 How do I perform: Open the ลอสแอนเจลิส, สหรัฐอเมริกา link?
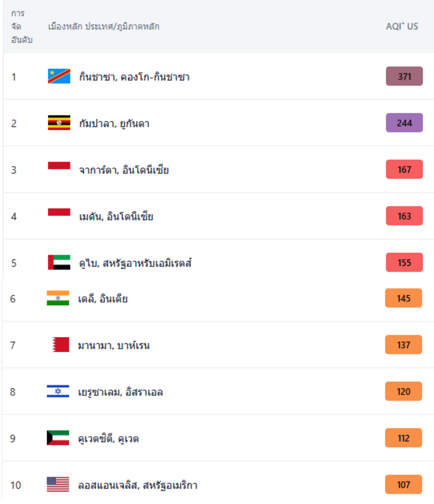pos(138,485)
